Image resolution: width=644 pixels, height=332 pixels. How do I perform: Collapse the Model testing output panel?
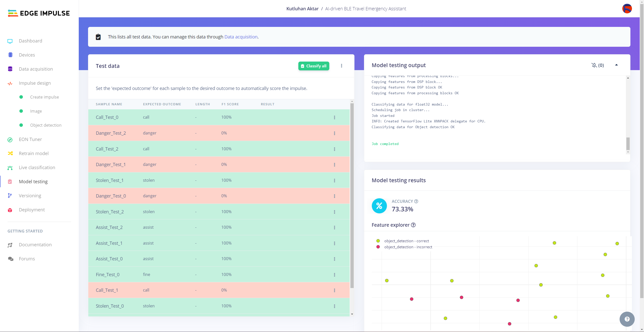coord(616,65)
